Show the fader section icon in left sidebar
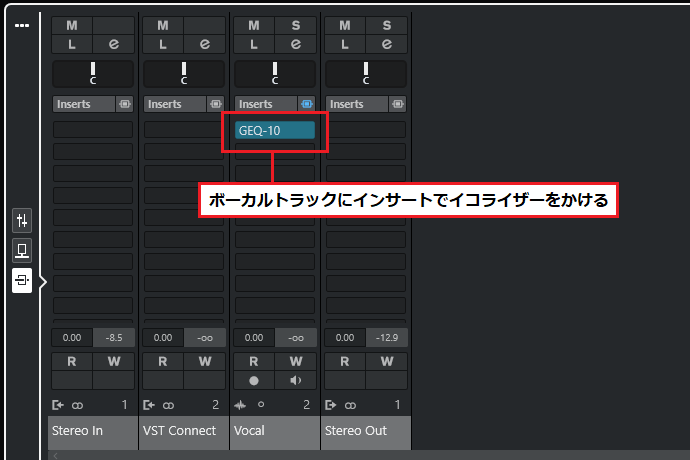690x460 pixels. (22, 220)
